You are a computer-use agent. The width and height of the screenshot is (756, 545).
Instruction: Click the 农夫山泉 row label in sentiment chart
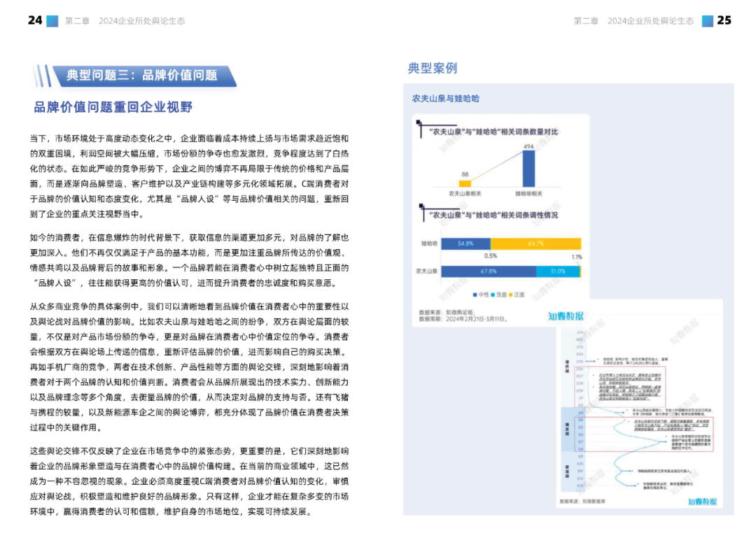point(427,271)
